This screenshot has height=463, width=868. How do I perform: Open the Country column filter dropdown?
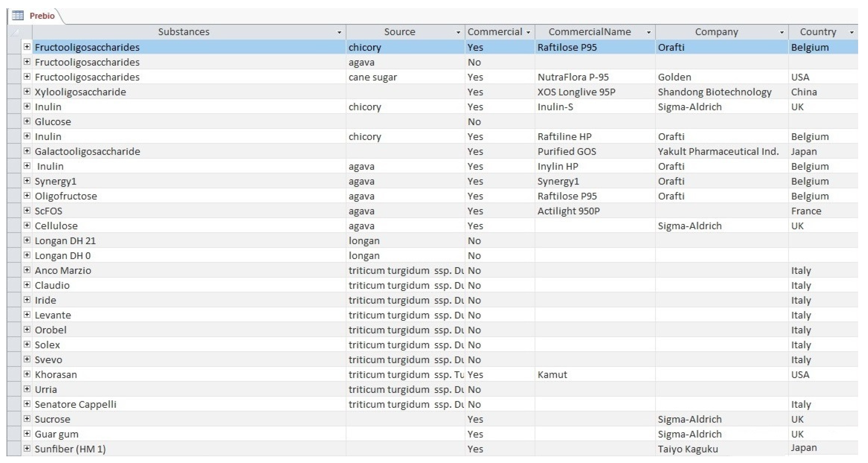[x=852, y=32]
